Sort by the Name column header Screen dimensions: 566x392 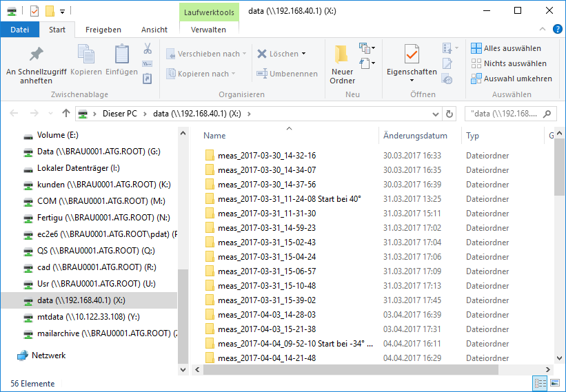tap(214, 136)
